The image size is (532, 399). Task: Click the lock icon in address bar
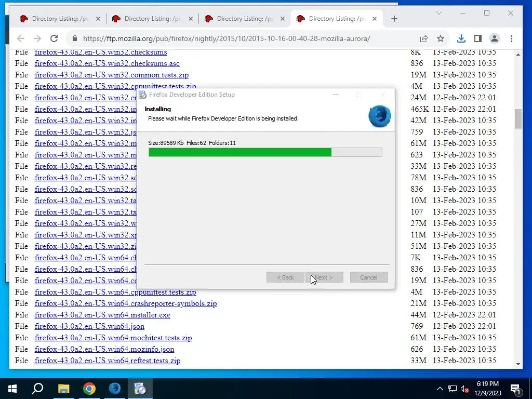(x=75, y=38)
